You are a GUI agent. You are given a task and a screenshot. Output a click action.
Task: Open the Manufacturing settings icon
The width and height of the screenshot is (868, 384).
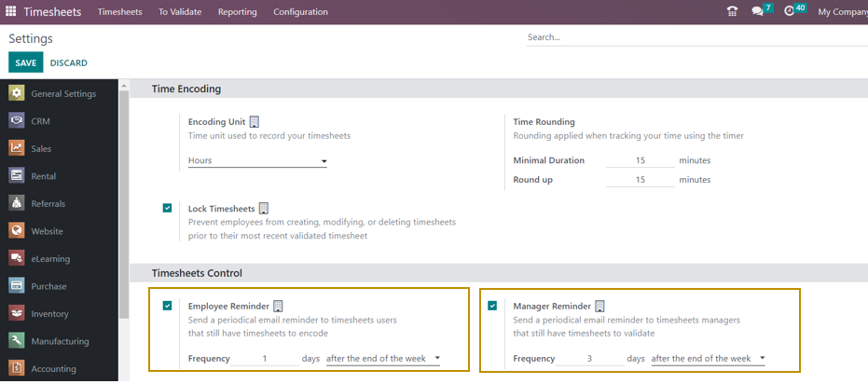tap(17, 341)
